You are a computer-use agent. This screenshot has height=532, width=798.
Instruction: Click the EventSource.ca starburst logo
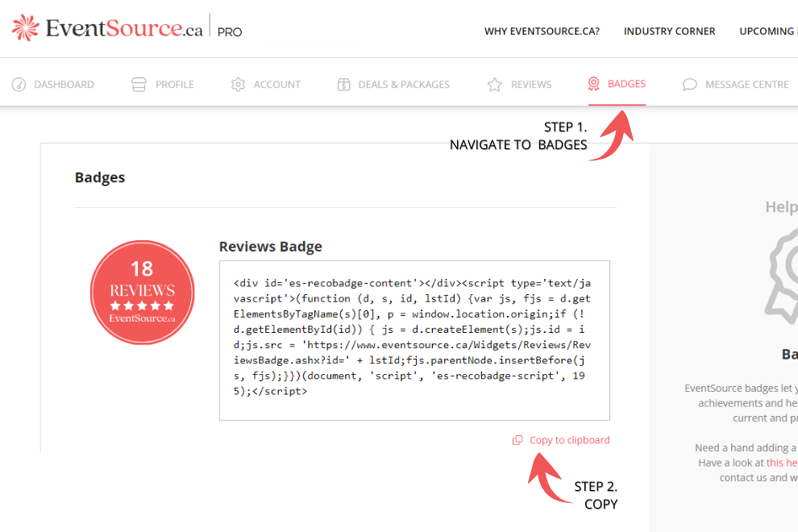point(26,27)
